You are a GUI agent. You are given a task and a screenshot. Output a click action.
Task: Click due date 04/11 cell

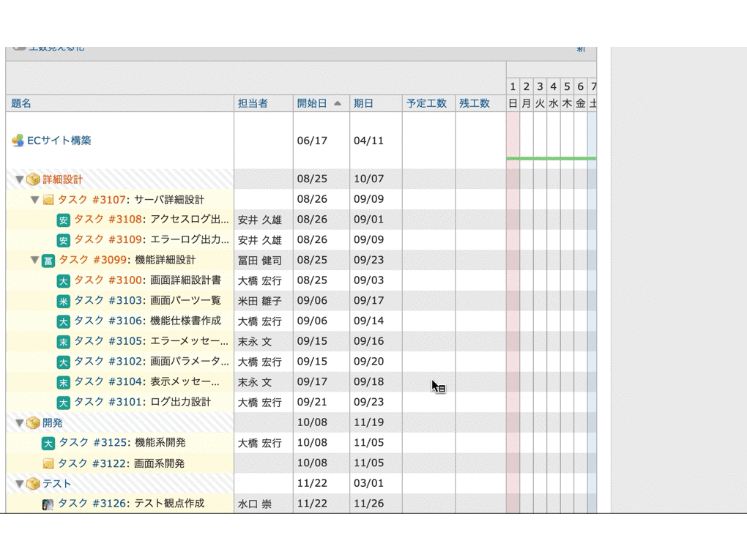tap(376, 141)
